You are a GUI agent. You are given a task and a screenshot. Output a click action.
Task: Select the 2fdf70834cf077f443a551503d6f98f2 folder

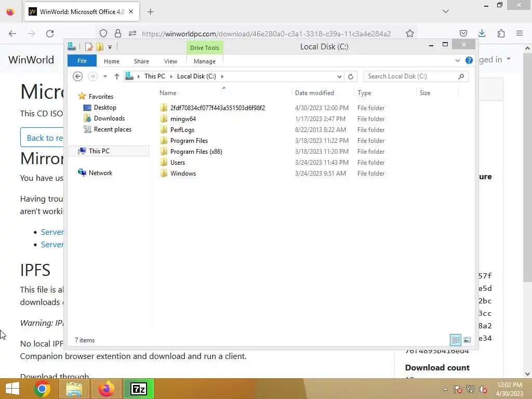218,108
